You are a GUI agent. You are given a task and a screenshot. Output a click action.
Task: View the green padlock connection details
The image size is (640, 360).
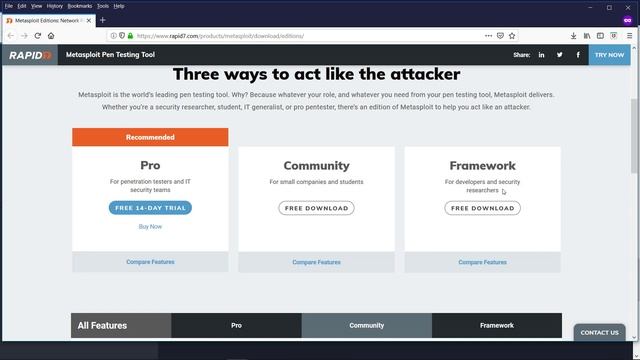click(x=130, y=36)
